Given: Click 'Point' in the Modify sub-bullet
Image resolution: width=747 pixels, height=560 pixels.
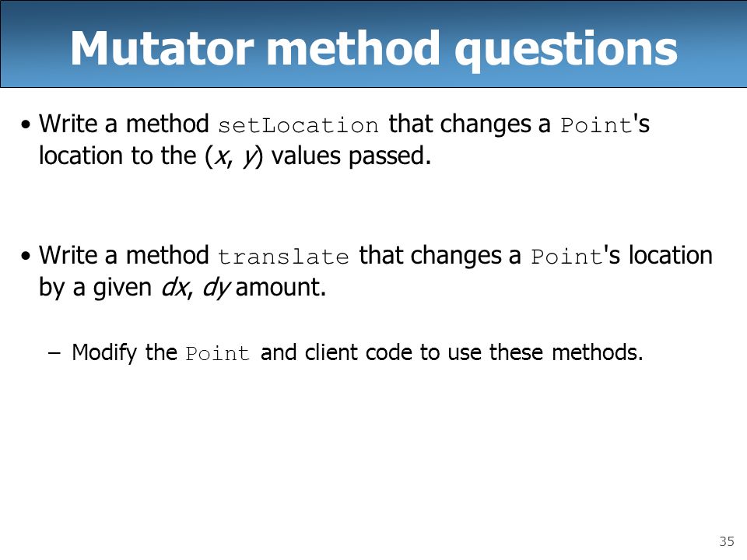Looking at the screenshot, I should pyautogui.click(x=217, y=353).
